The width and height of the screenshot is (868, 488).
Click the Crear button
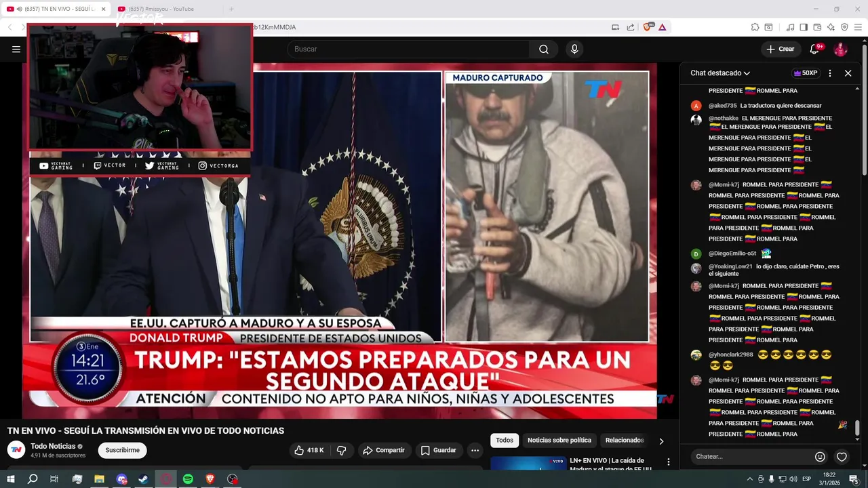coord(781,49)
